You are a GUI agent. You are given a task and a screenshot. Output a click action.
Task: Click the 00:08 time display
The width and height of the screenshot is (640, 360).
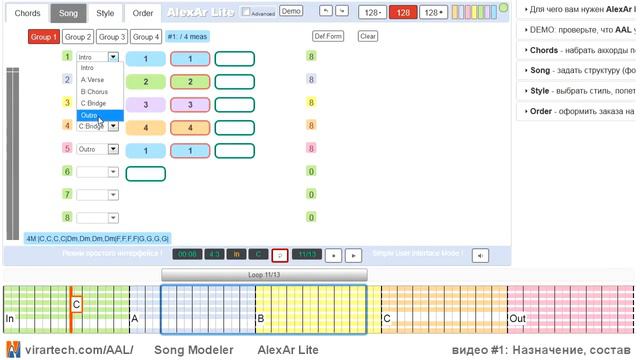tap(187, 254)
